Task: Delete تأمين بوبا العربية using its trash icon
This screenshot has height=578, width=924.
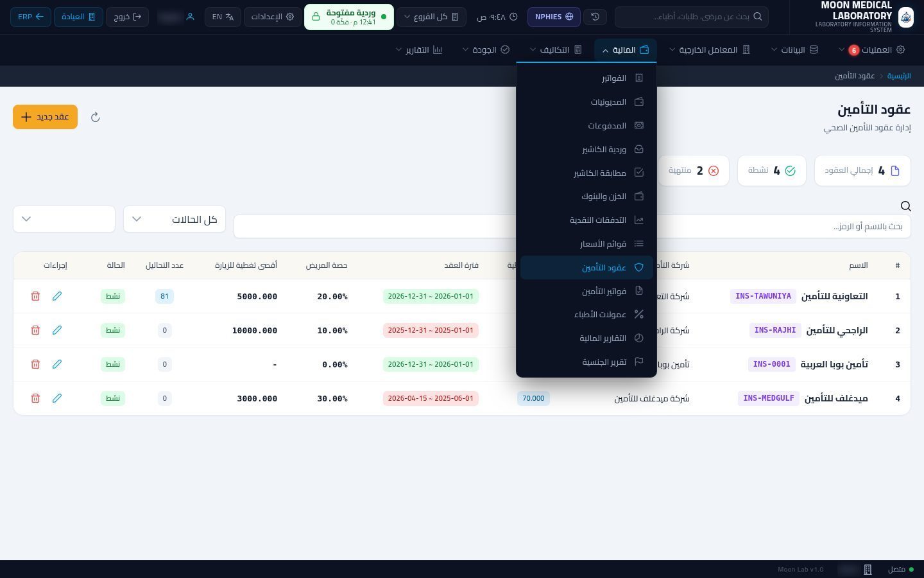Action: 35,364
